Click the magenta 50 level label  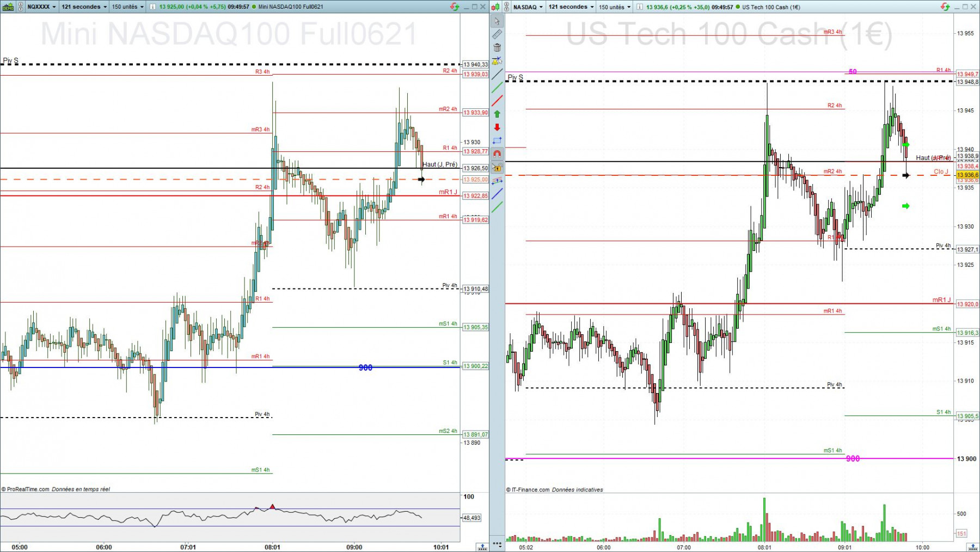tap(853, 72)
